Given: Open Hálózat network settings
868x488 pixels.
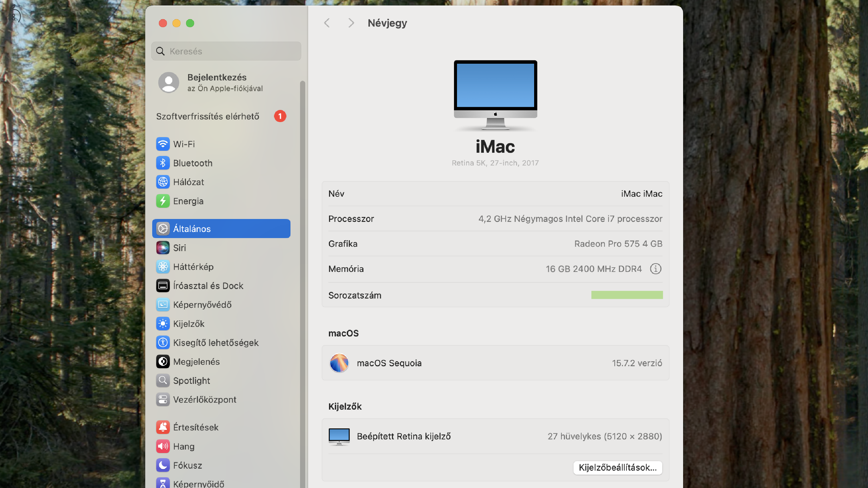Looking at the screenshot, I should click(x=163, y=182).
